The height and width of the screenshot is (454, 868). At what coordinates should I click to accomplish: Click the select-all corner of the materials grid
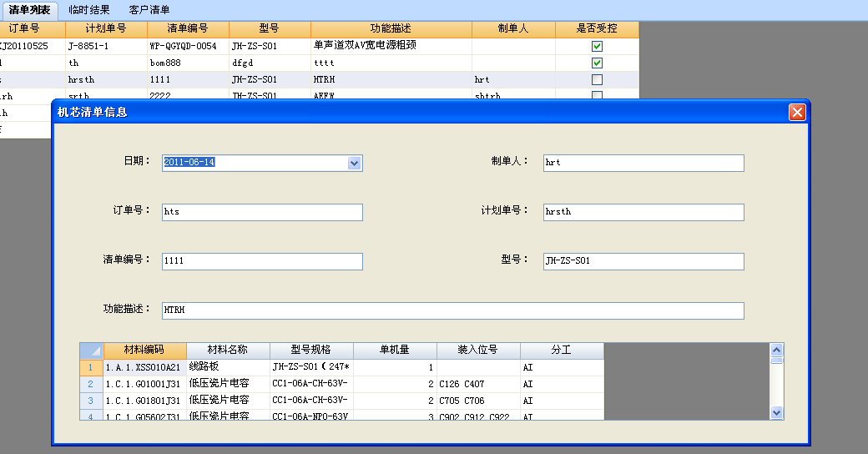click(x=91, y=351)
